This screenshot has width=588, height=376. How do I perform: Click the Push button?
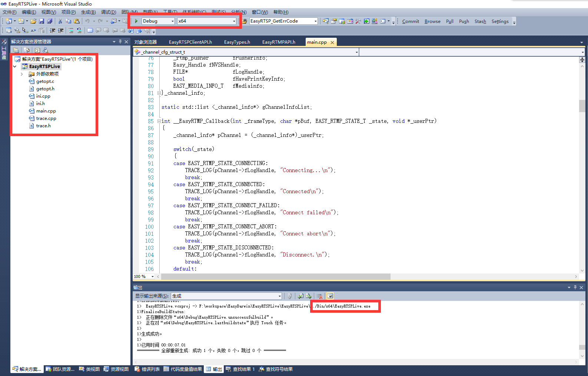coord(464,21)
